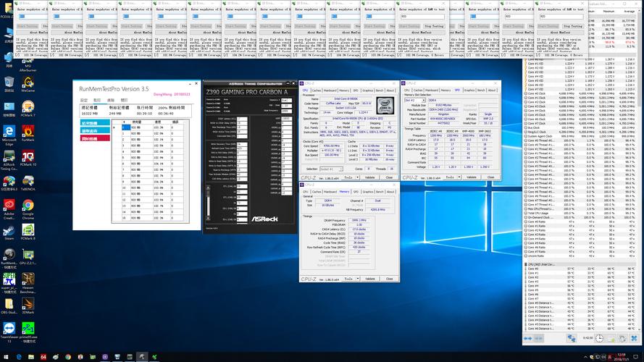644x362 pixels.
Task: Show hidden system tray icons
Action: point(585,357)
